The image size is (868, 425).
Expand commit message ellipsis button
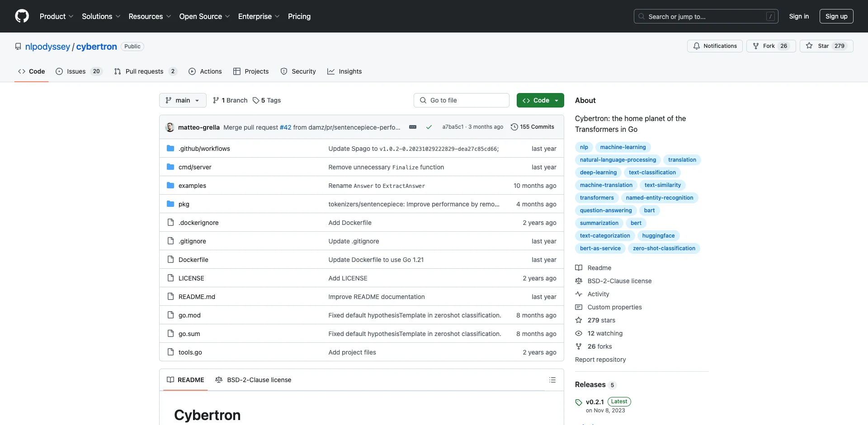[x=413, y=127]
